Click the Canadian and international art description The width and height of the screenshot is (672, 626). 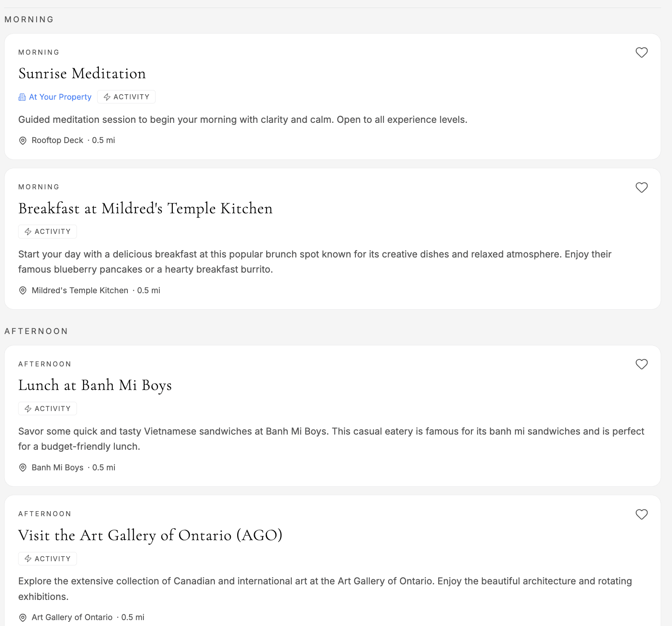click(325, 589)
